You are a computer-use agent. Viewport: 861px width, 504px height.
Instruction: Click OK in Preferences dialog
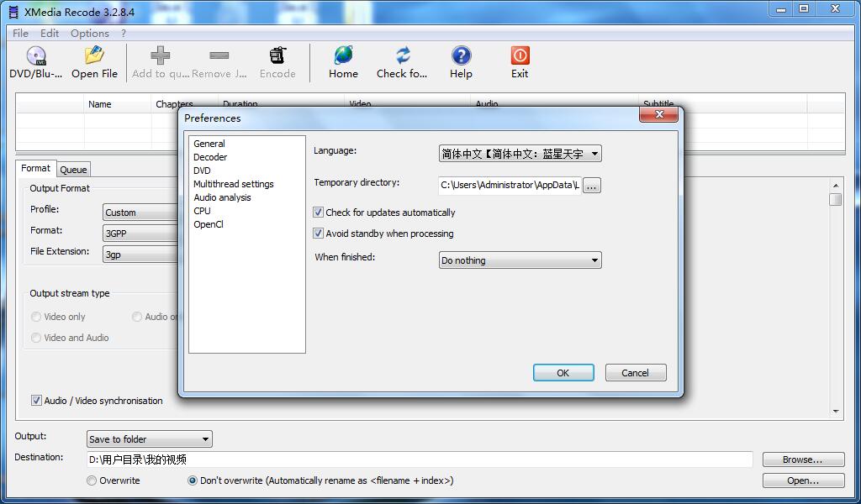click(x=563, y=372)
